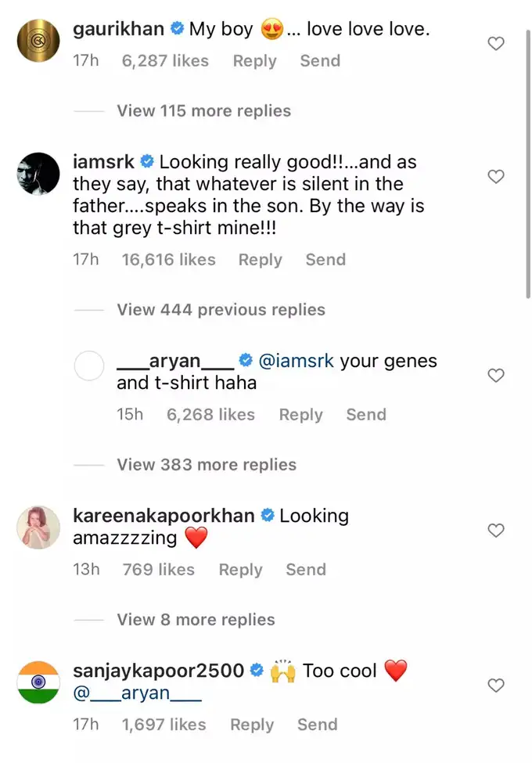
Task: Tap the verified checkmark next to ___aryan___
Action: pos(246,361)
